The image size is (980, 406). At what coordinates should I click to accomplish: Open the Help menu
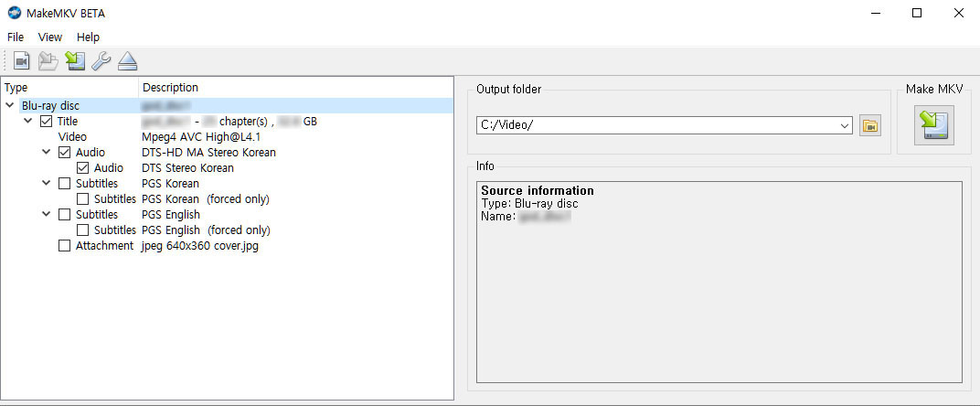click(88, 37)
